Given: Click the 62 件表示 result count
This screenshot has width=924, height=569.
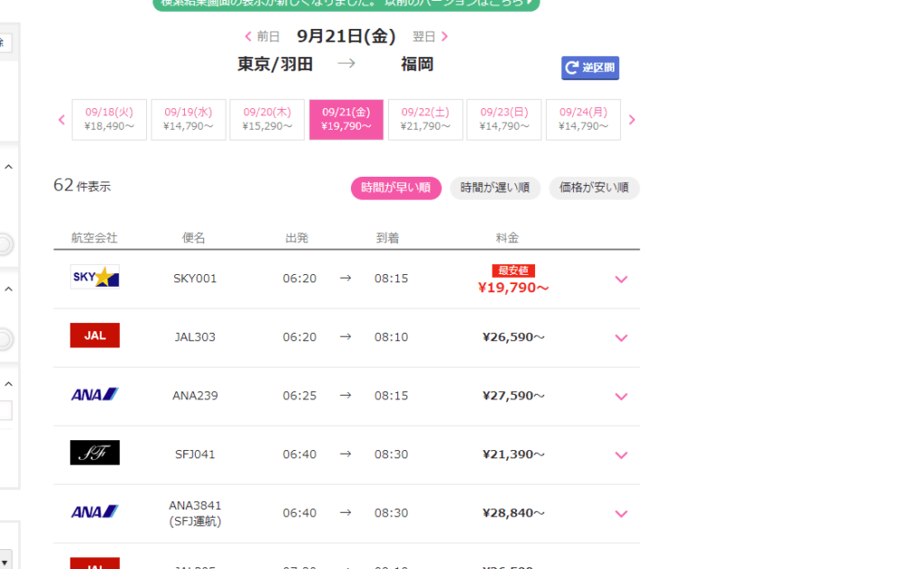Looking at the screenshot, I should click(82, 186).
